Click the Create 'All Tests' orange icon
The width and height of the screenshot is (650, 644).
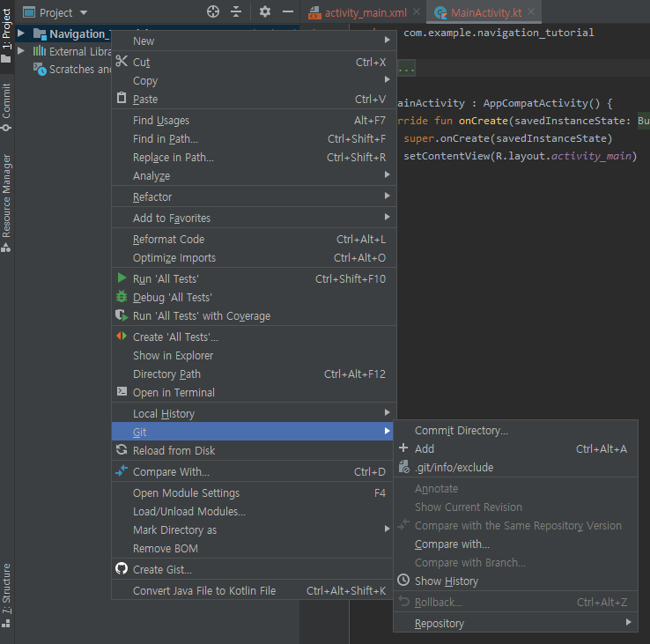122,336
